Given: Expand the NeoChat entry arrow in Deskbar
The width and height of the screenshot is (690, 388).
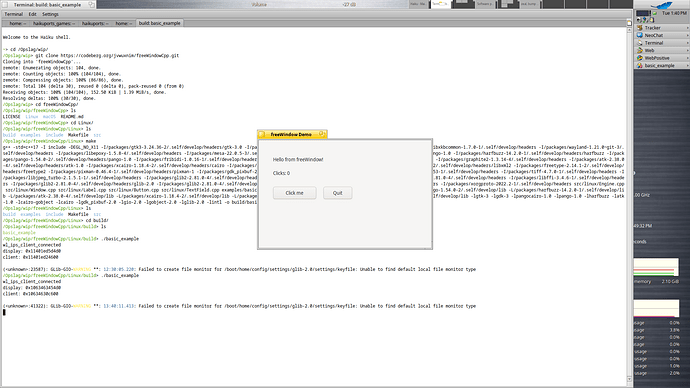Looking at the screenshot, I should tap(687, 35).
